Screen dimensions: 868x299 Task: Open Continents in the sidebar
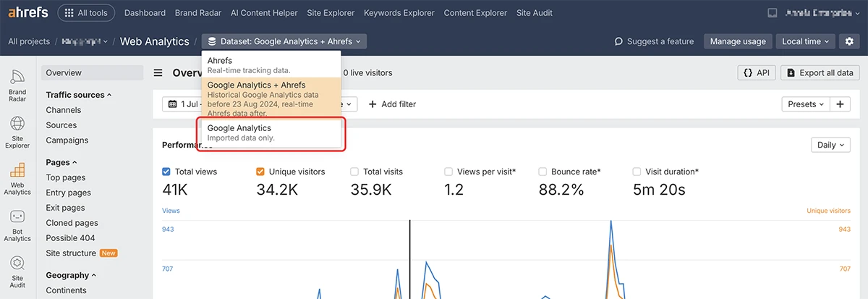click(x=66, y=290)
